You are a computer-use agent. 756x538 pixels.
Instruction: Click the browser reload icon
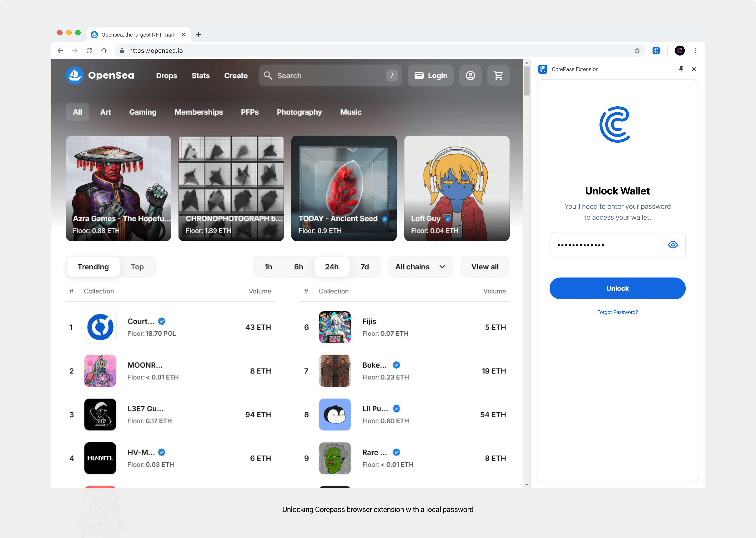click(x=89, y=50)
